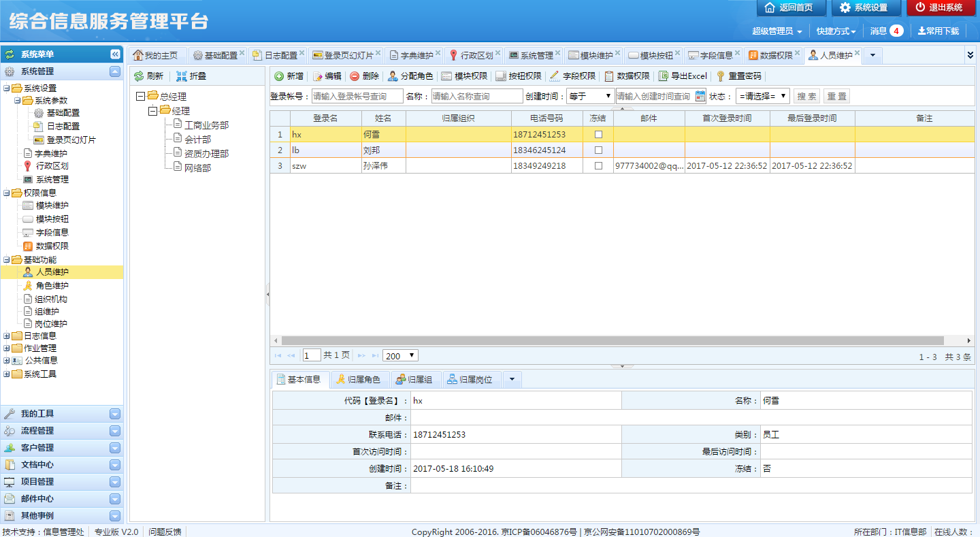Open the tab overflow dropdown arrow

pyautogui.click(x=872, y=54)
